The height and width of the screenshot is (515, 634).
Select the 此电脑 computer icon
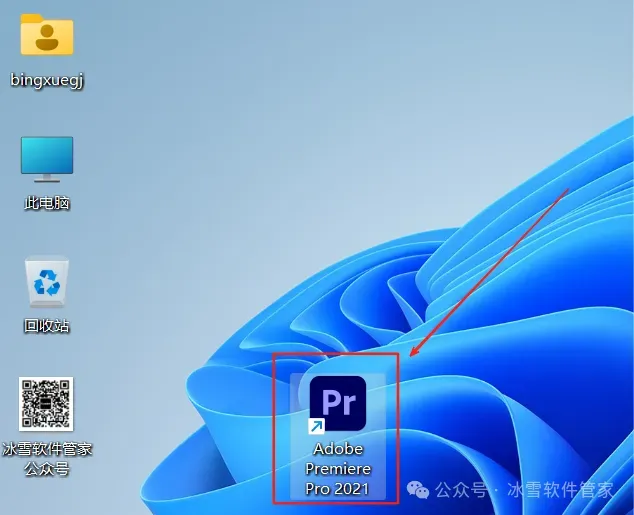pyautogui.click(x=47, y=159)
